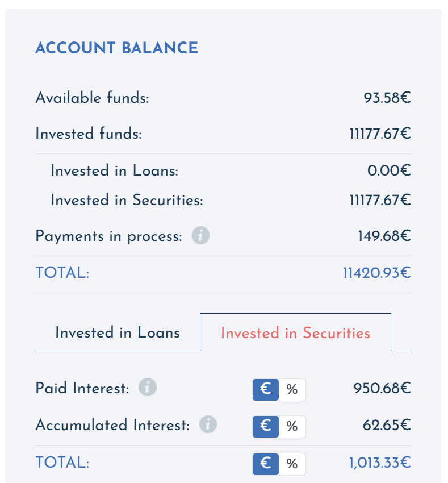Click the Paid Interest 950.68€ value
The height and width of the screenshot is (483, 448).
[382, 389]
